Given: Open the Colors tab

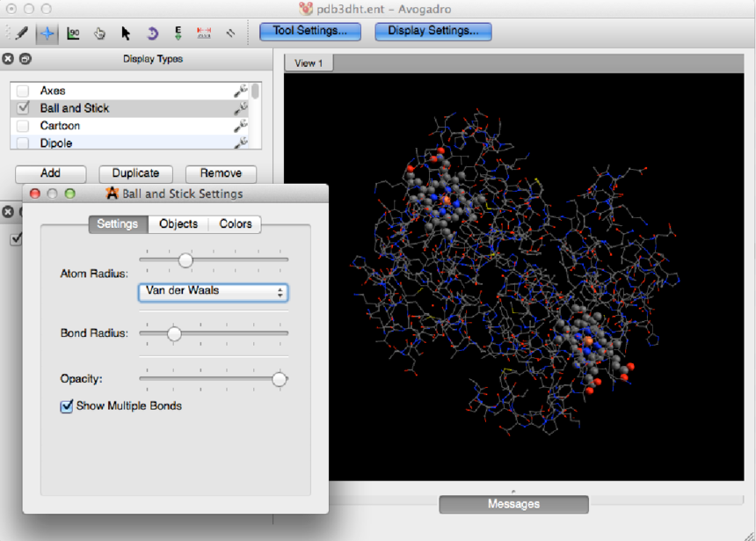Looking at the screenshot, I should [235, 224].
